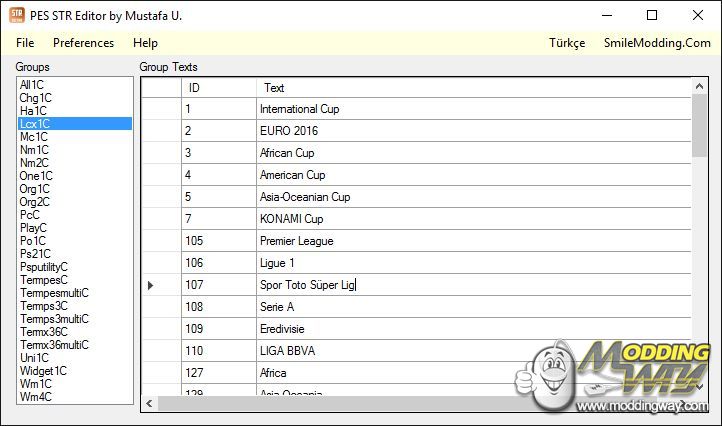Open the Preferences menu

83,43
